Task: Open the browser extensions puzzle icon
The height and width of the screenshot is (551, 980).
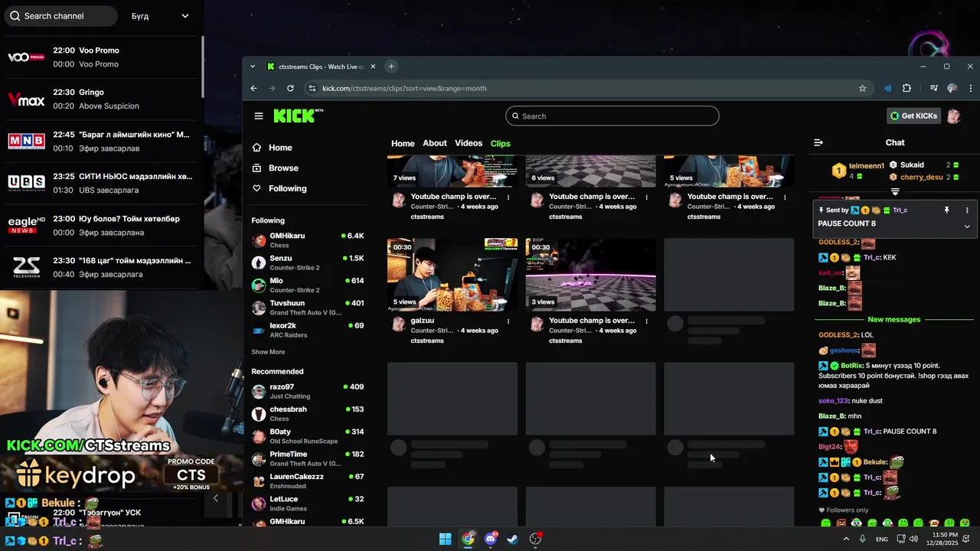Action: [x=906, y=88]
